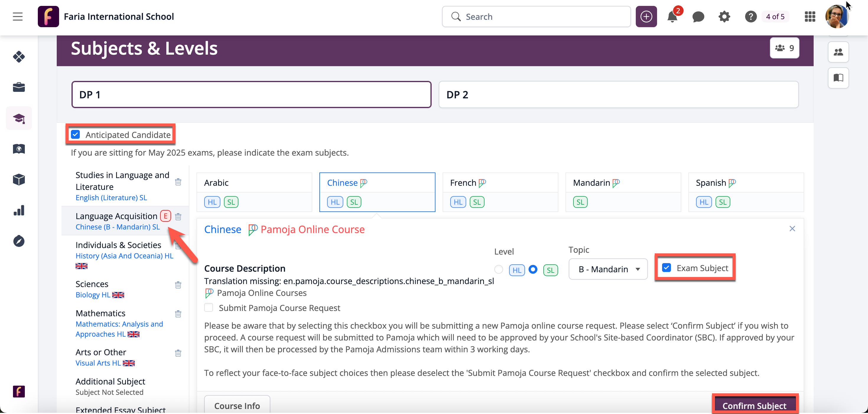The width and height of the screenshot is (868, 414).
Task: Select the HL level radio button
Action: tap(499, 270)
